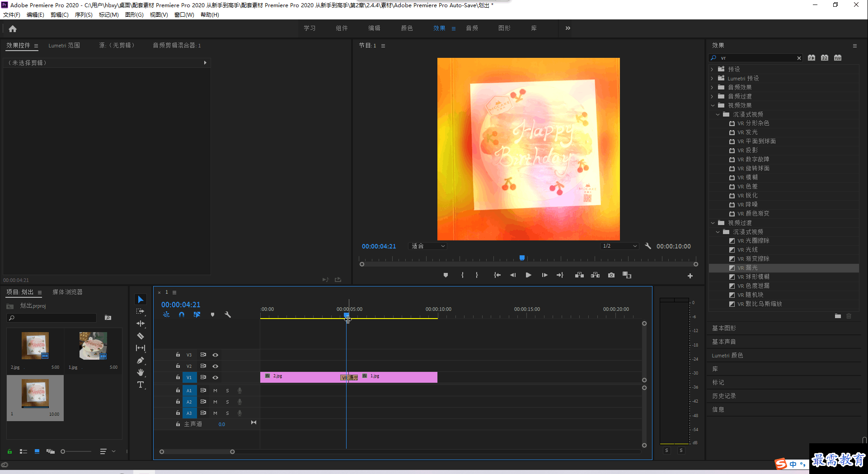This screenshot has width=868, height=474.
Task: Click Export Frame camera icon
Action: pyautogui.click(x=611, y=275)
